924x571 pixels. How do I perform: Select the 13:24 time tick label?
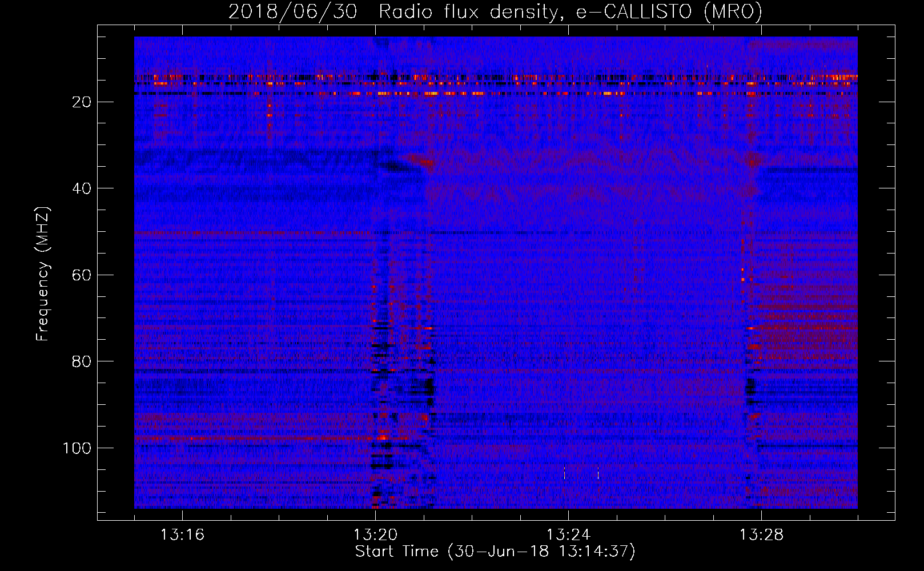click(x=568, y=534)
